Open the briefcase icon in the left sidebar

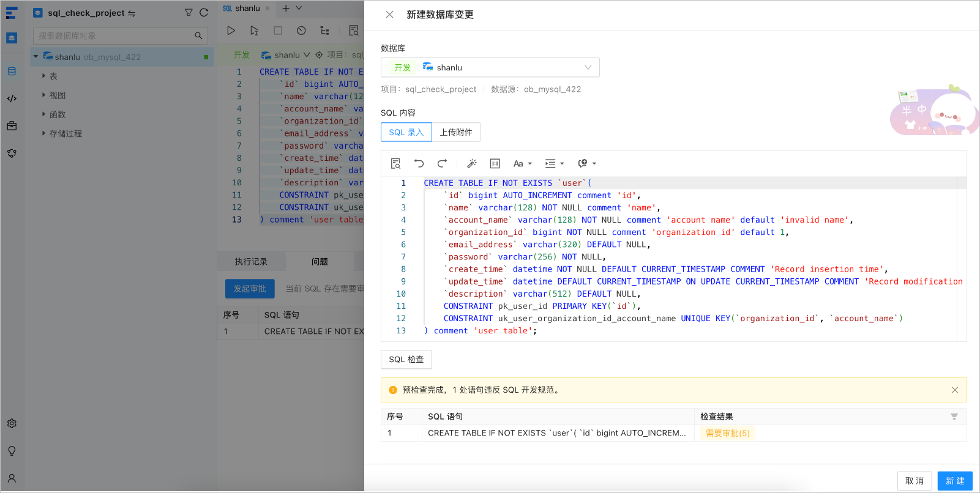pyautogui.click(x=12, y=126)
